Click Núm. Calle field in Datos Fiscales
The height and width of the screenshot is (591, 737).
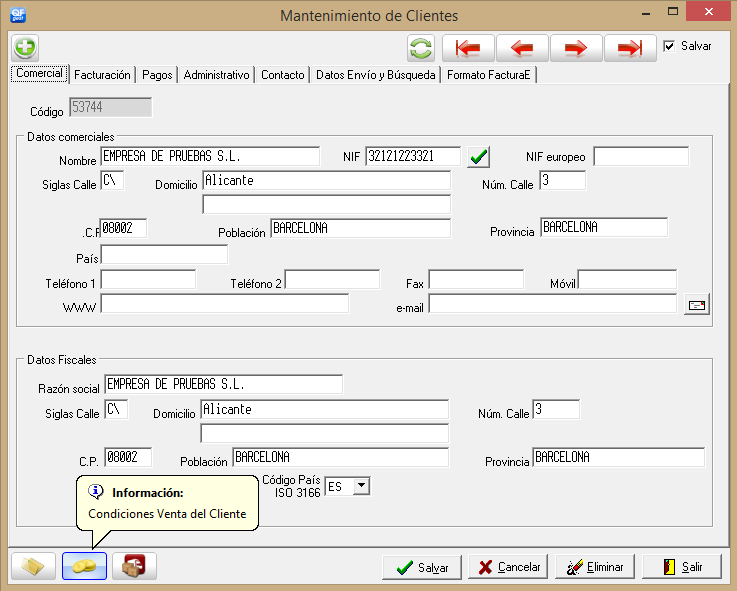point(556,410)
